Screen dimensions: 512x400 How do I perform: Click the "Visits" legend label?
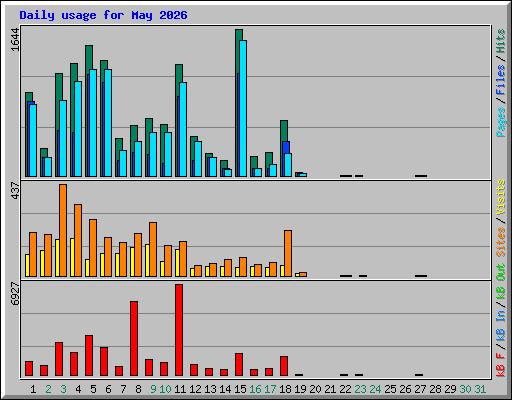tap(500, 198)
